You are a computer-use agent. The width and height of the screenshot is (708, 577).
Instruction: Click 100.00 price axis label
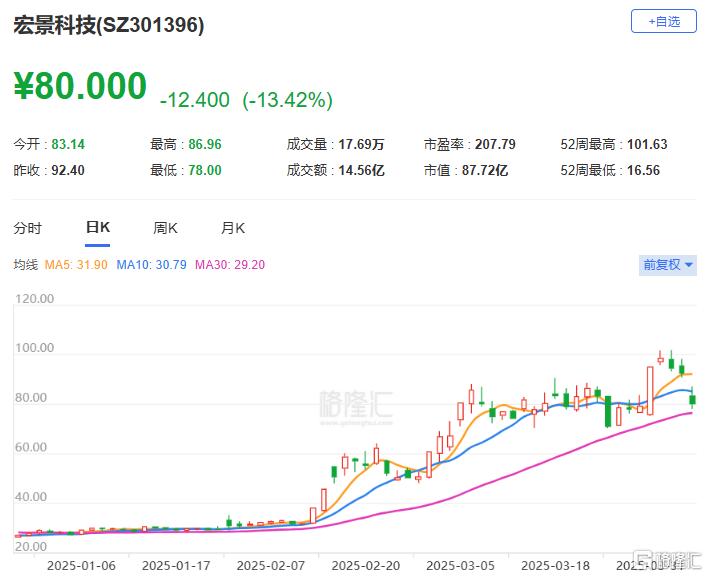click(x=34, y=348)
